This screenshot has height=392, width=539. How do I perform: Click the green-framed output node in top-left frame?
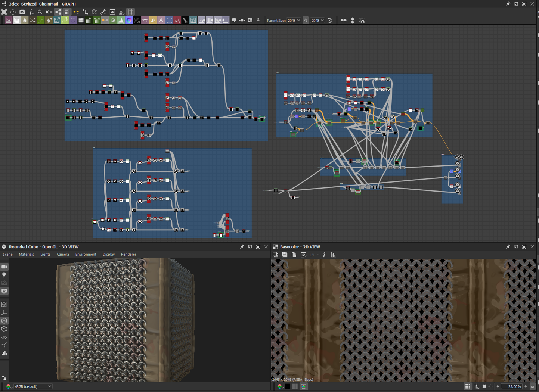click(262, 119)
